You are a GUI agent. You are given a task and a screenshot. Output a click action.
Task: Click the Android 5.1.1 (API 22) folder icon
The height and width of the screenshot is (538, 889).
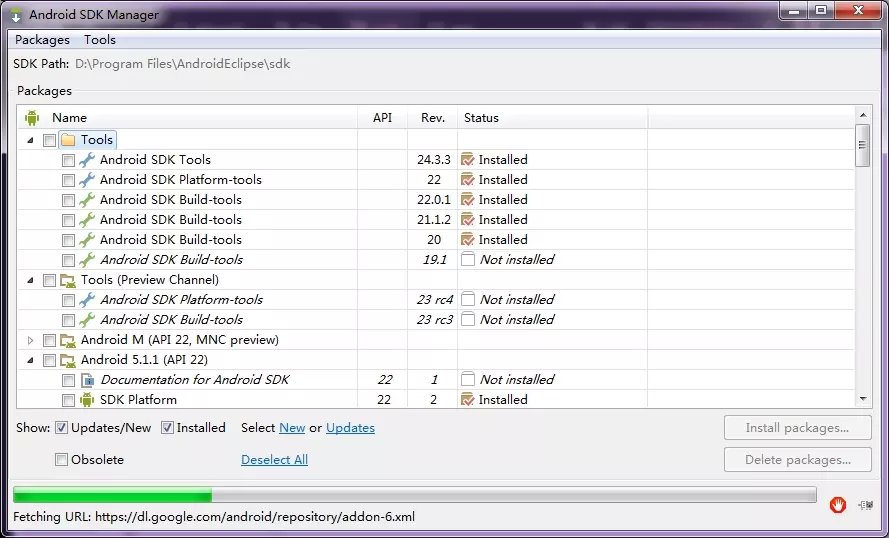[68, 360]
